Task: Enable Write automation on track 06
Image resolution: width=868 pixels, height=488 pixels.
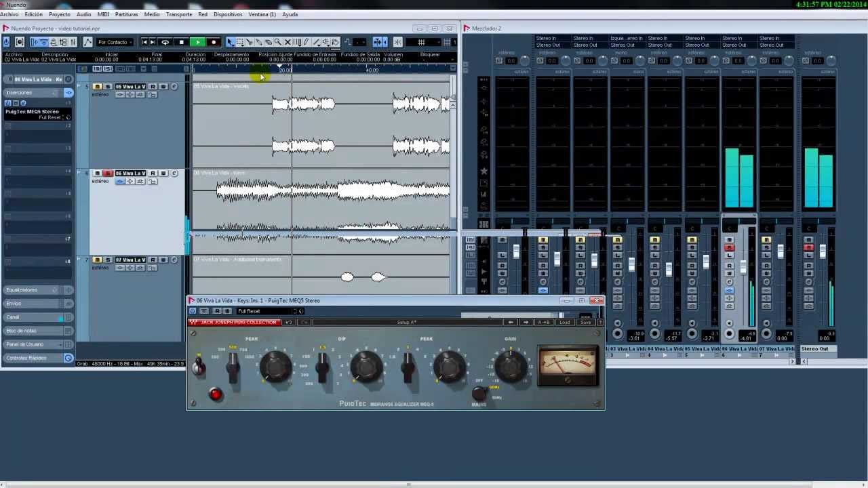Action: (163, 174)
